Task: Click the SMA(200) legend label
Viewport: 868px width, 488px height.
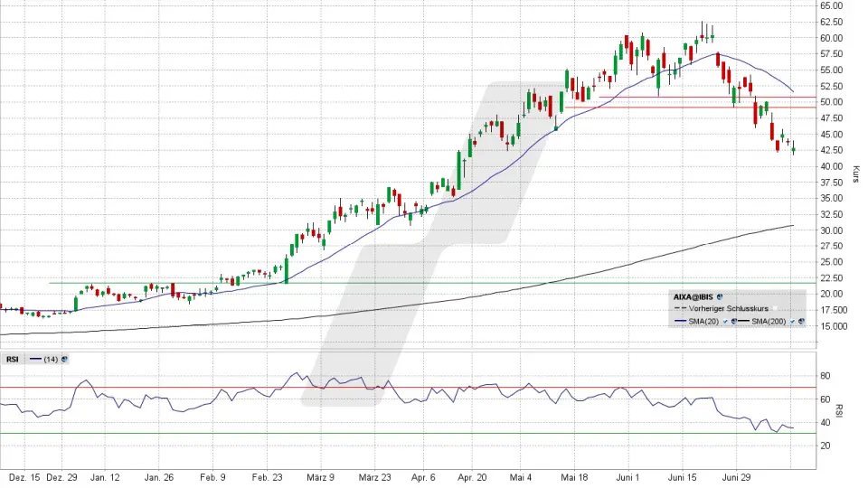Action: [x=769, y=322]
